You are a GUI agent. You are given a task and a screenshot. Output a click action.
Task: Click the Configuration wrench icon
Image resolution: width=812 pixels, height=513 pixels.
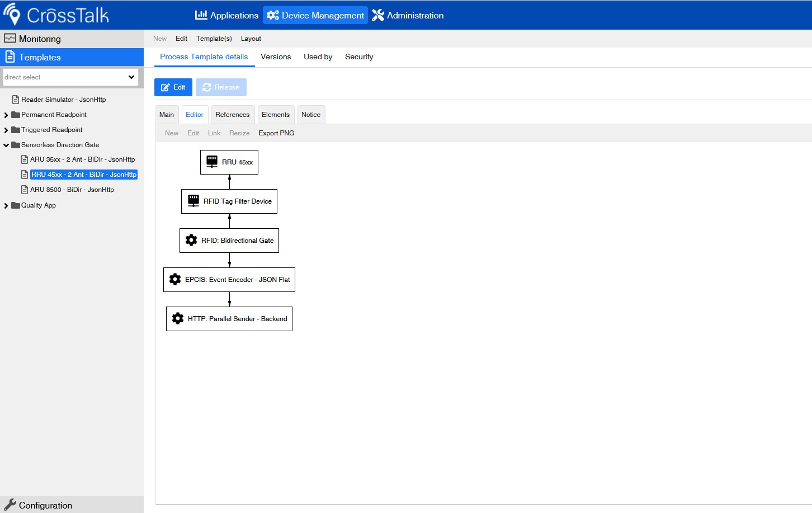pos(10,505)
